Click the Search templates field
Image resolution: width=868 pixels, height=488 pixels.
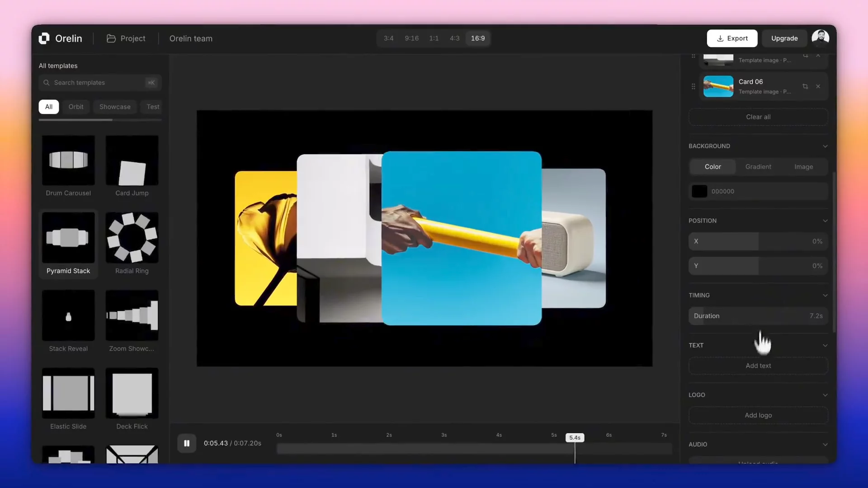point(100,83)
